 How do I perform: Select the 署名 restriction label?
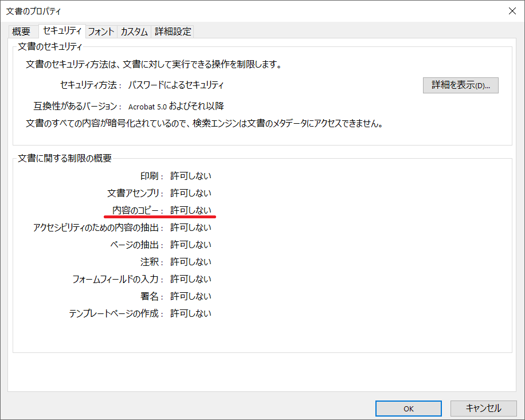coord(152,296)
